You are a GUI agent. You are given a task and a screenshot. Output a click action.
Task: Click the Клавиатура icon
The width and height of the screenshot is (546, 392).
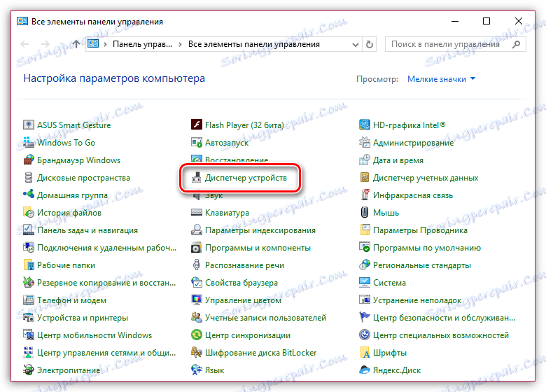click(197, 213)
